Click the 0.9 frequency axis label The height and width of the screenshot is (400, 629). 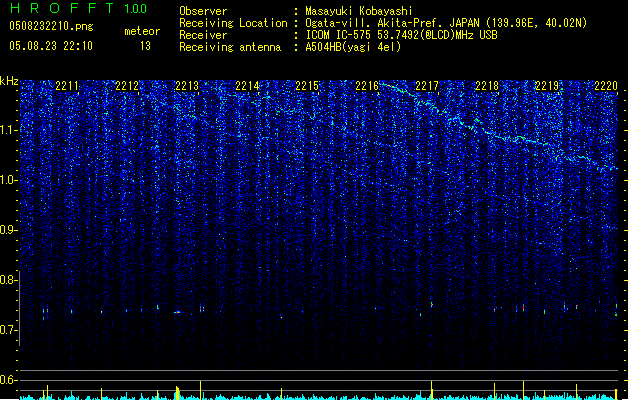[9, 230]
